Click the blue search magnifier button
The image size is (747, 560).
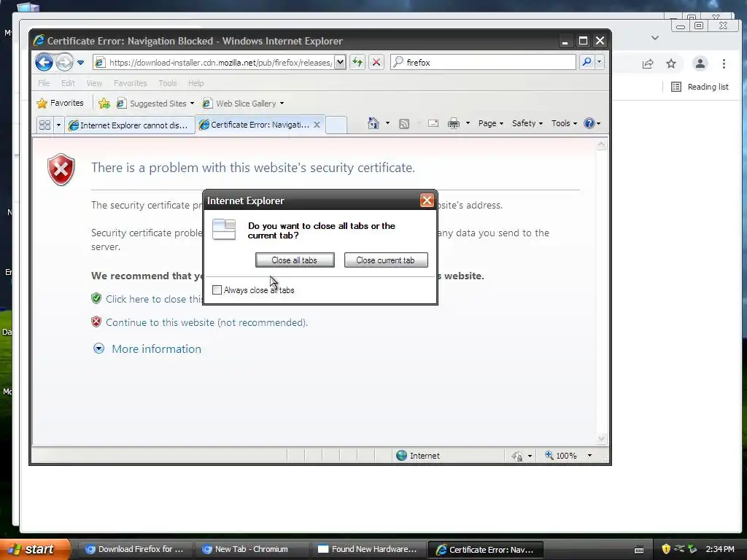[587, 62]
